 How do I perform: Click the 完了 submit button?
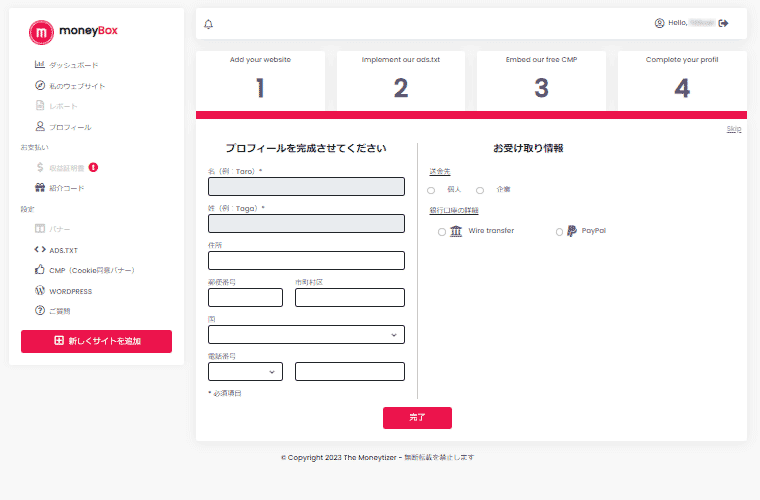click(417, 418)
